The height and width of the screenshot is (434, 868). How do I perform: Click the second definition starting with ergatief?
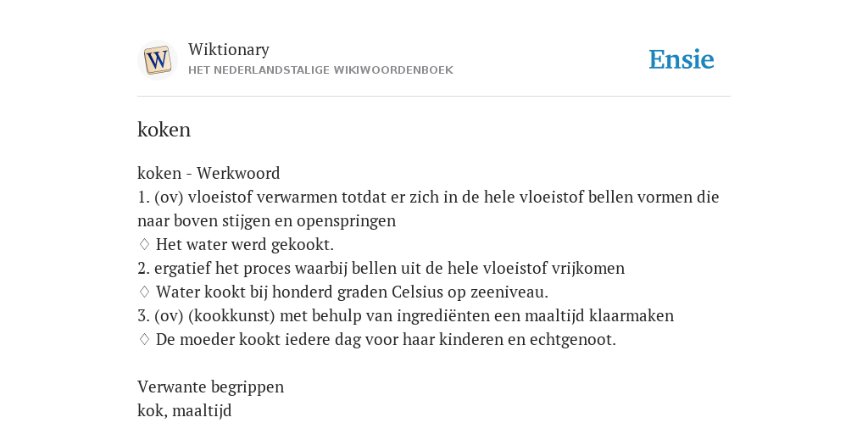coord(381,268)
